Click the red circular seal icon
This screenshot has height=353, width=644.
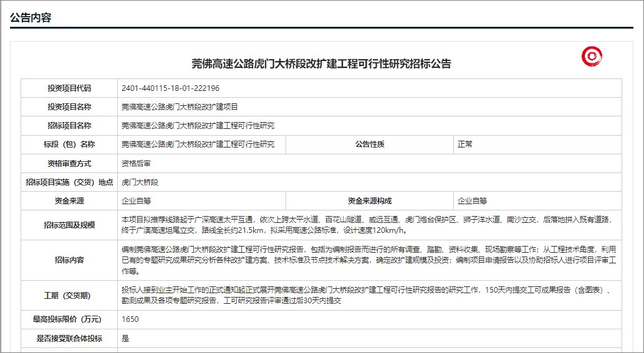tap(592, 57)
